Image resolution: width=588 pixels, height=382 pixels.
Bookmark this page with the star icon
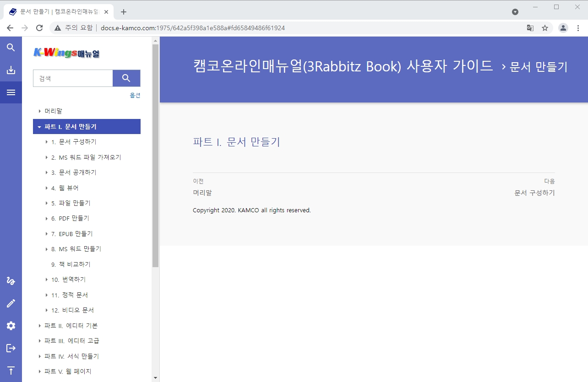pyautogui.click(x=545, y=28)
